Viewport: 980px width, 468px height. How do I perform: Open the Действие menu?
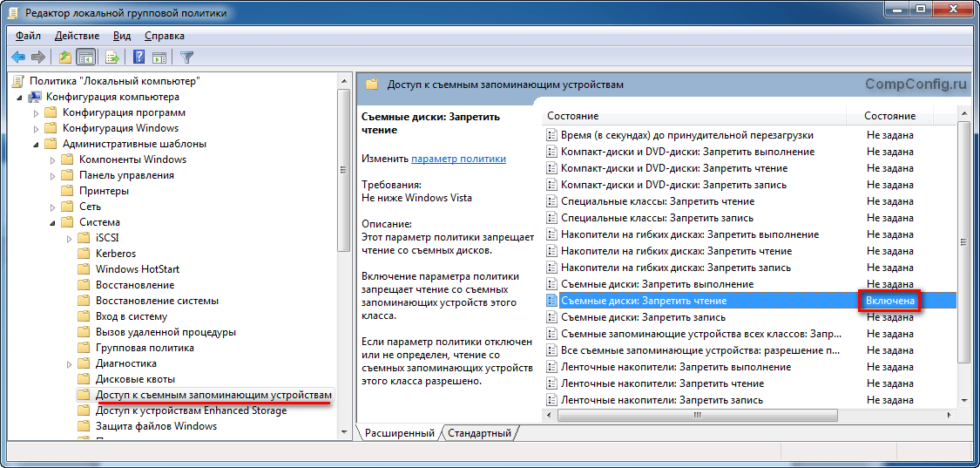(x=77, y=36)
